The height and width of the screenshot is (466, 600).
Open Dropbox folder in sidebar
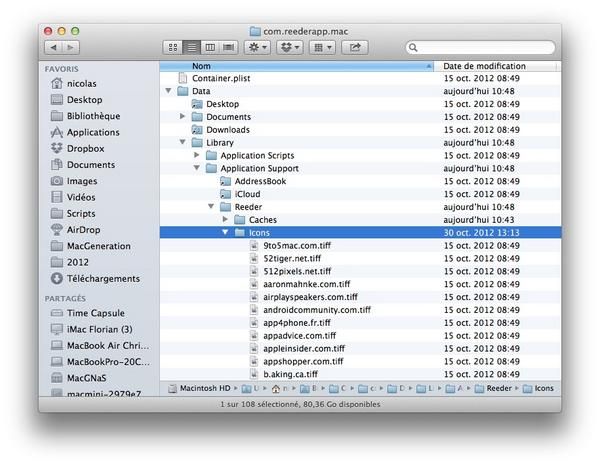point(84,148)
